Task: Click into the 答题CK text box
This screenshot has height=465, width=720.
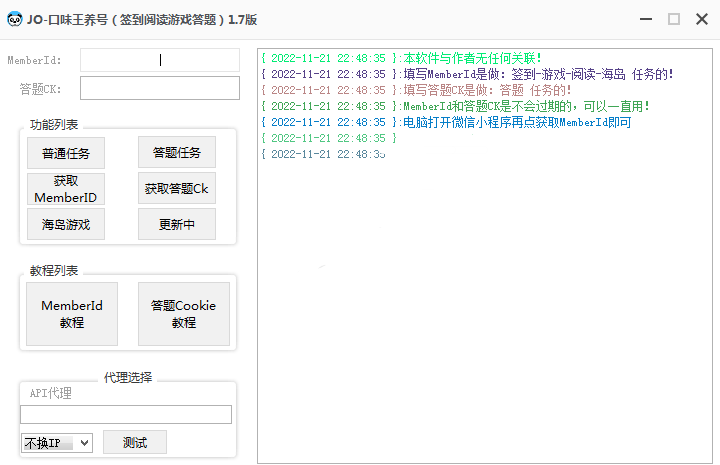Action: (x=160, y=88)
